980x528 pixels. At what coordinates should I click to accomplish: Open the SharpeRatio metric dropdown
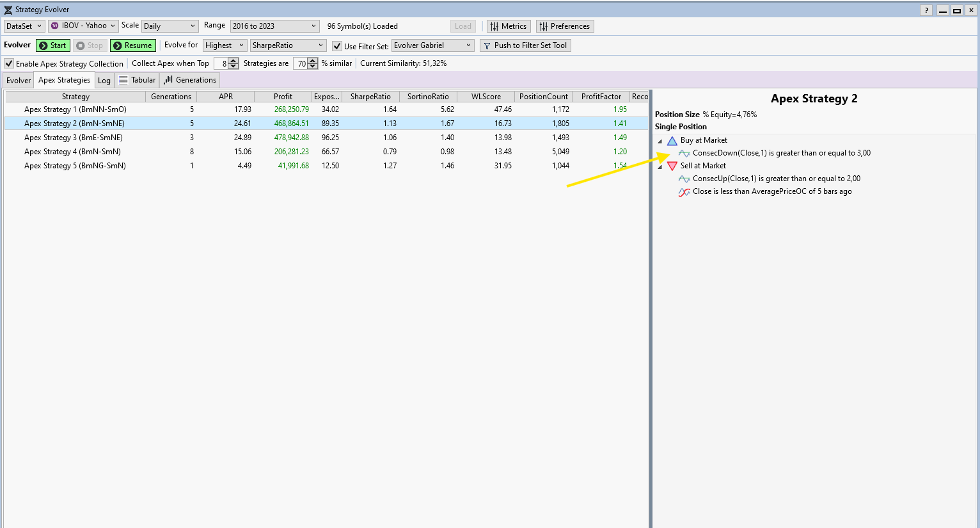(x=288, y=45)
